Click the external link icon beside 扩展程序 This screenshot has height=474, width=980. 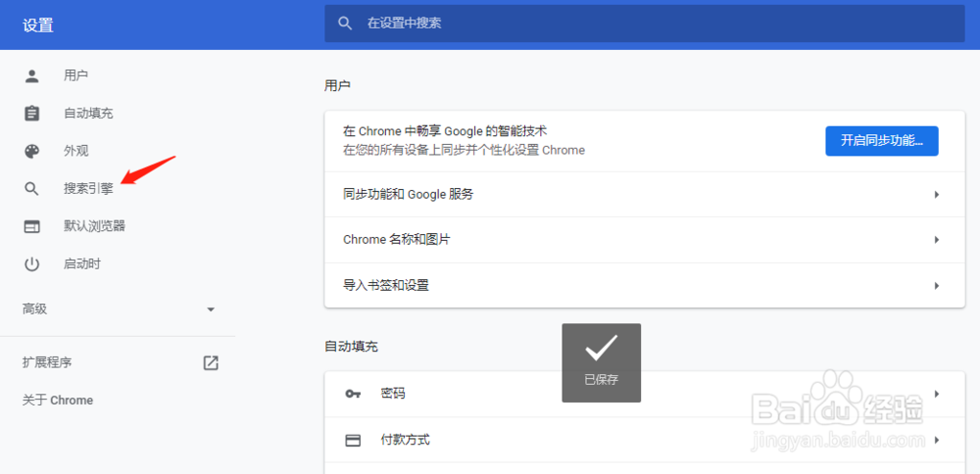[212, 362]
